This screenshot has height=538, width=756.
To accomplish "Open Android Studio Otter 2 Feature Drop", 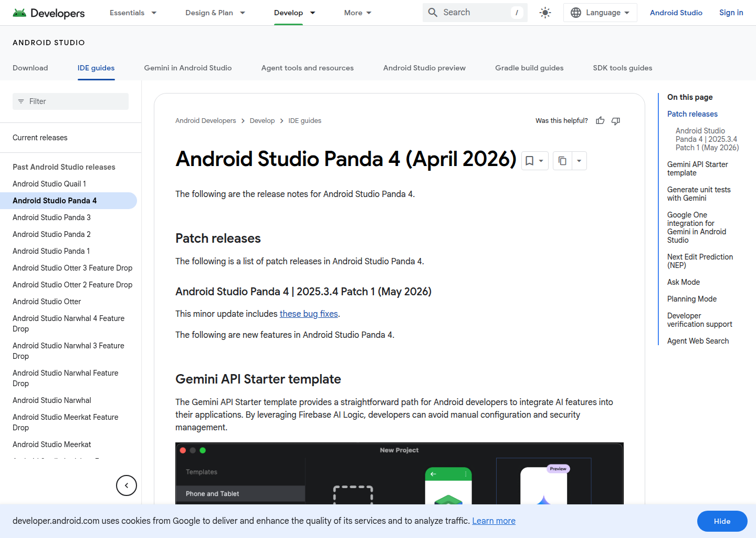I will click(x=72, y=285).
